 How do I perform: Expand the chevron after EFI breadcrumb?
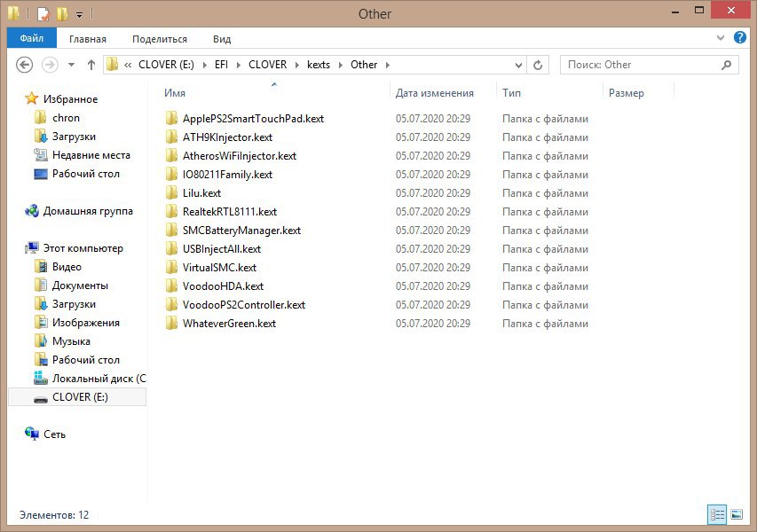pyautogui.click(x=239, y=65)
